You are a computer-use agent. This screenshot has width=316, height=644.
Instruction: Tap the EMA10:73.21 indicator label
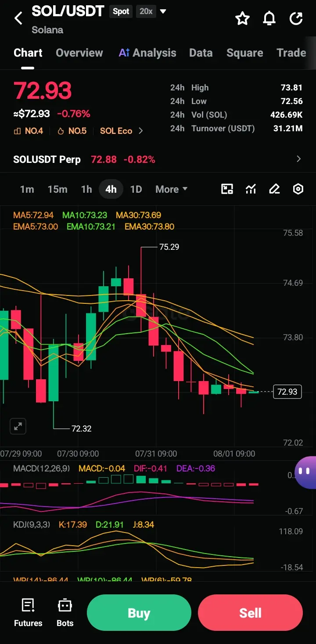tap(91, 227)
